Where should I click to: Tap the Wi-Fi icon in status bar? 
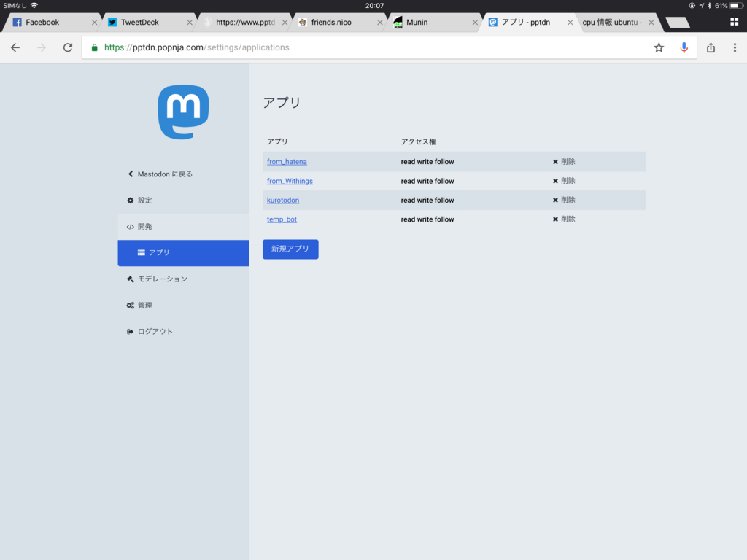[x=34, y=6]
